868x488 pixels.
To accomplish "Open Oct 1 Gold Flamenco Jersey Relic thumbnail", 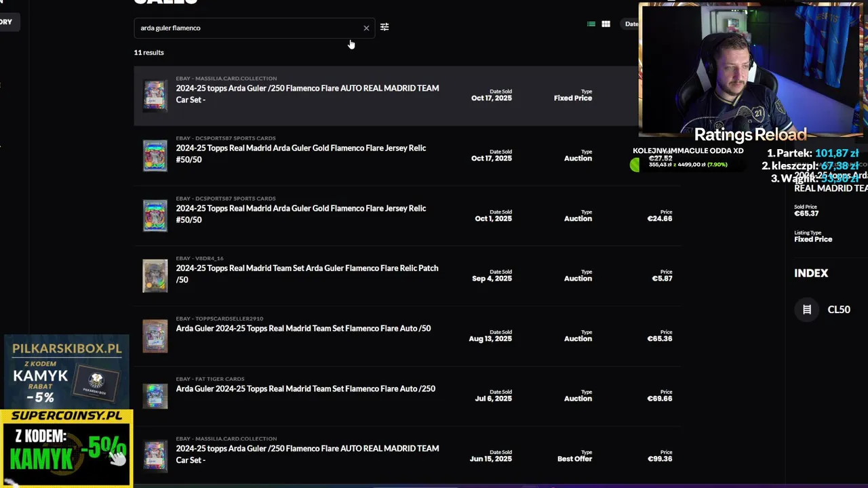I will coord(155,216).
